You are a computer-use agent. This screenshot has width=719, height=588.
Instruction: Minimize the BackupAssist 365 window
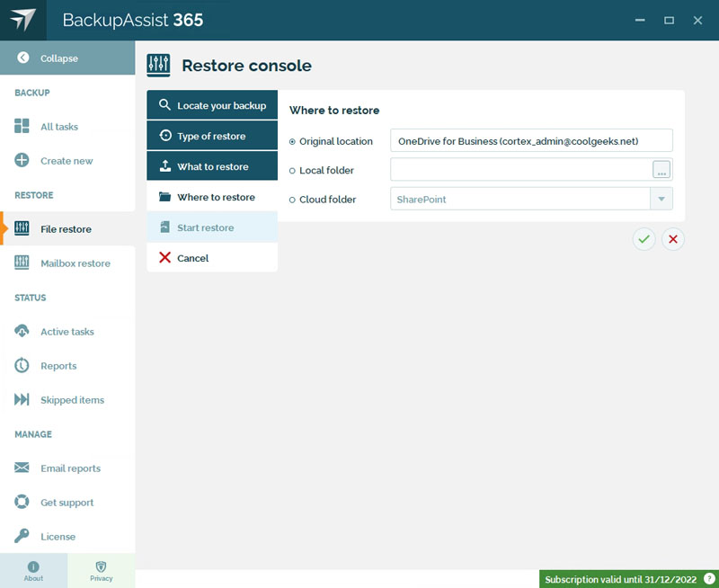coord(640,20)
